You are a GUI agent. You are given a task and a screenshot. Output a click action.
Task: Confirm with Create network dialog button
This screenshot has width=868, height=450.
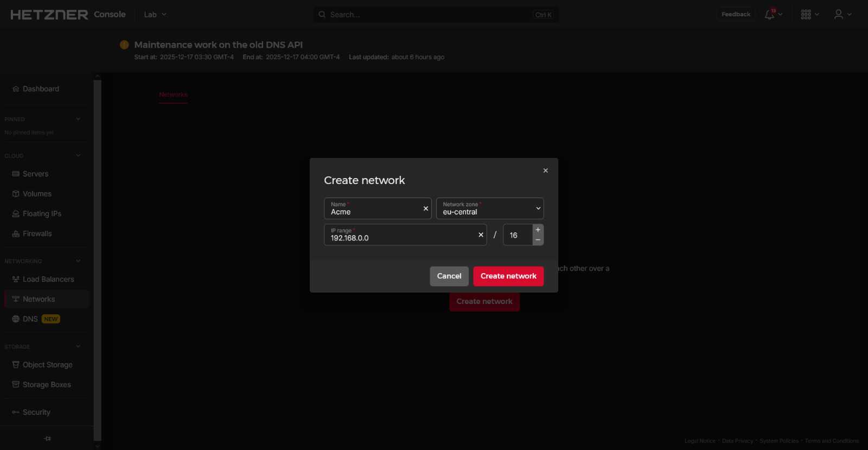(508, 276)
